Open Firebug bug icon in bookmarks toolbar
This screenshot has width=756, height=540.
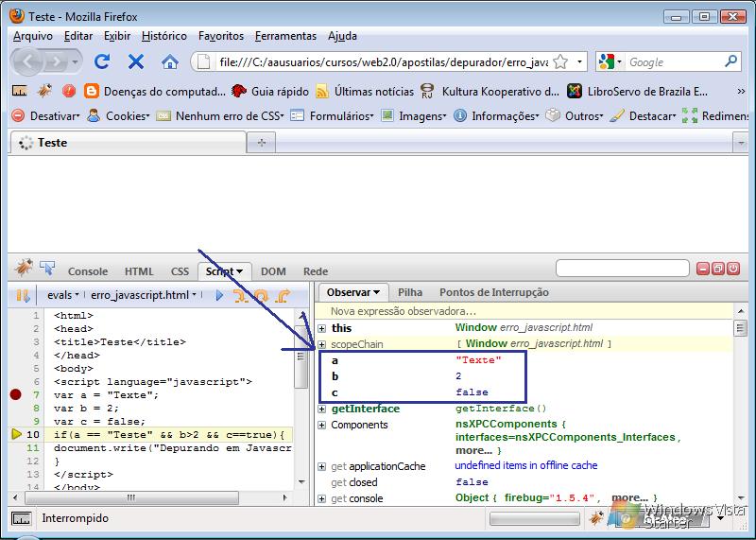point(44,91)
